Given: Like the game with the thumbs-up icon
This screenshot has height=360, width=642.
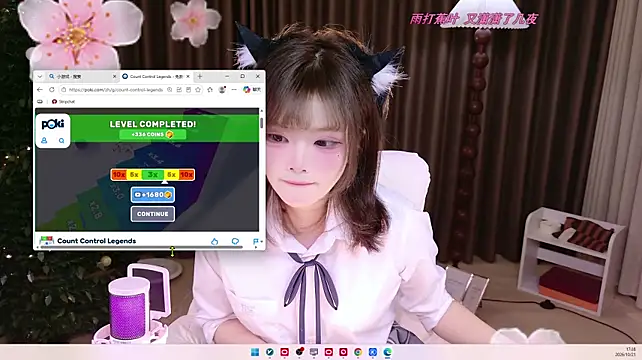Looking at the screenshot, I should pyautogui.click(x=215, y=241).
